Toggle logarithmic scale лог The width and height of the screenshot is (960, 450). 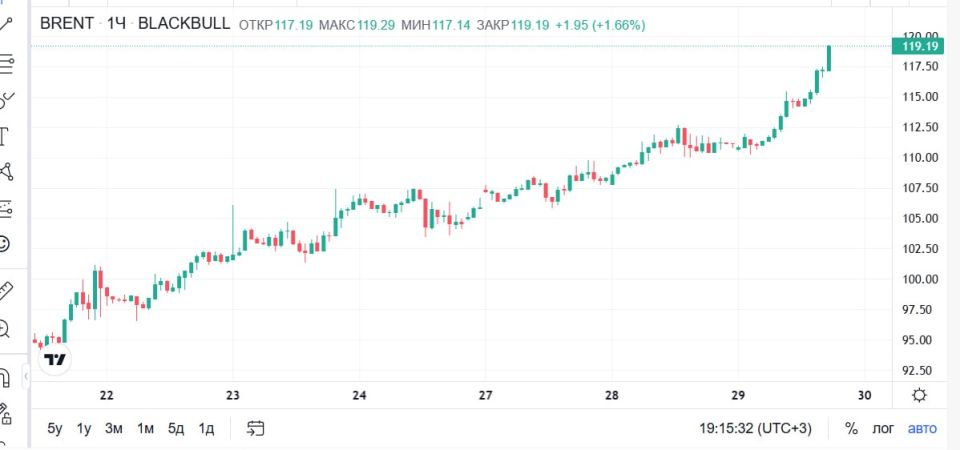(x=883, y=429)
